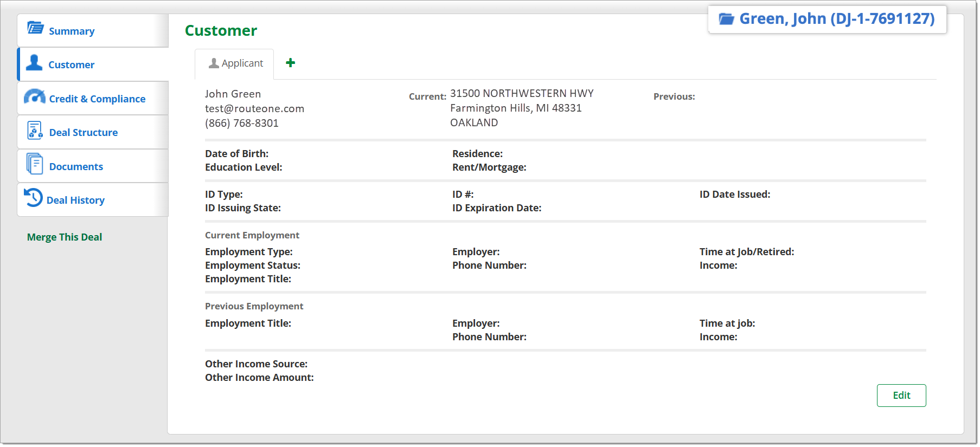Click the Edit button
Screen dimensions: 980x447
pos(901,396)
